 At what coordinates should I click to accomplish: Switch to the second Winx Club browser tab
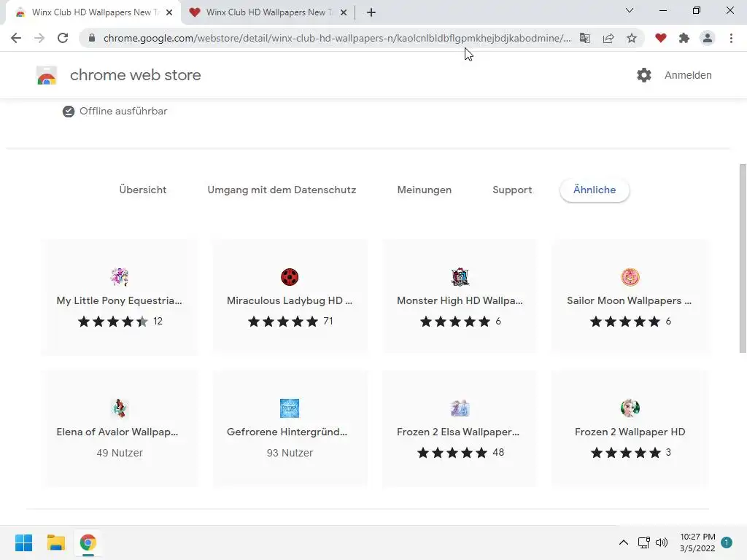pos(268,12)
